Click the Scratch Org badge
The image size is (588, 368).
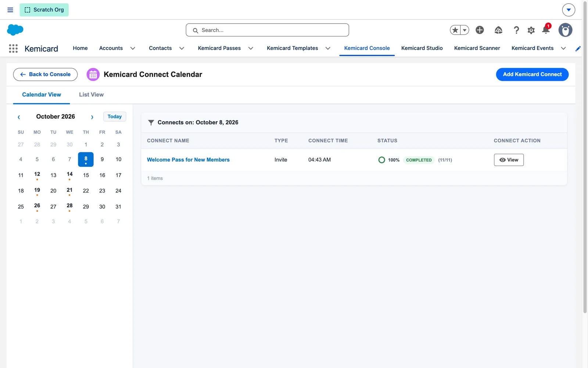(44, 10)
